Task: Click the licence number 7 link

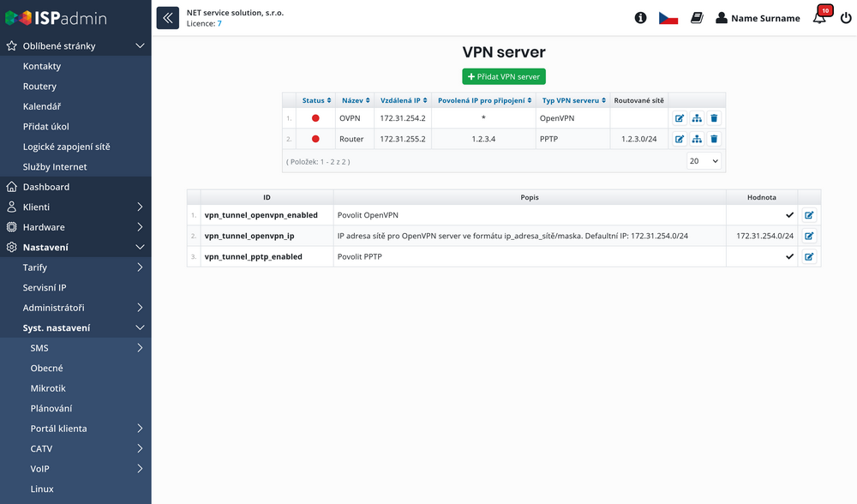Action: point(219,24)
